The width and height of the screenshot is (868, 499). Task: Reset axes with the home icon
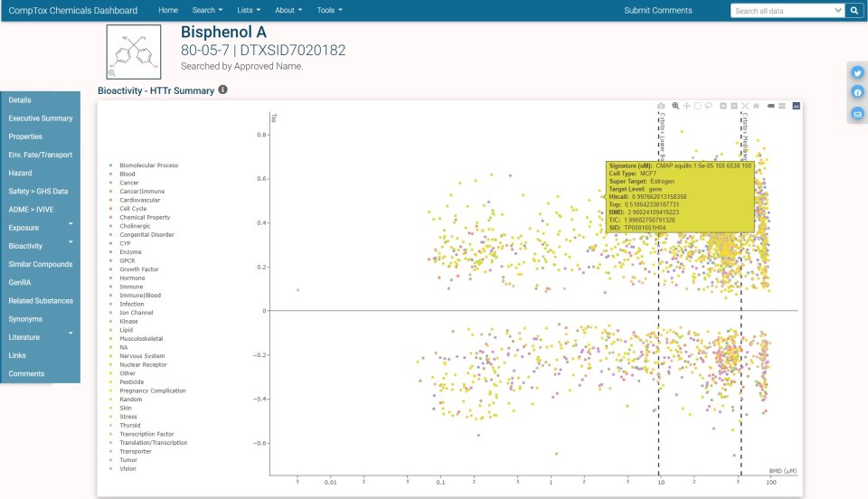point(756,106)
